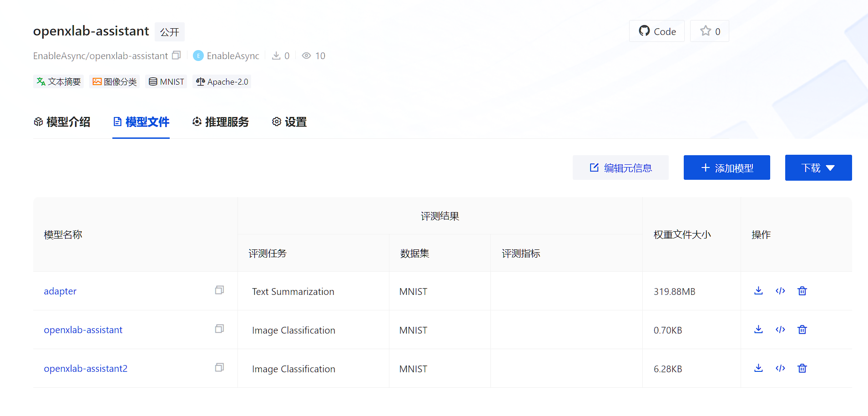Star this model repository

pyautogui.click(x=709, y=31)
